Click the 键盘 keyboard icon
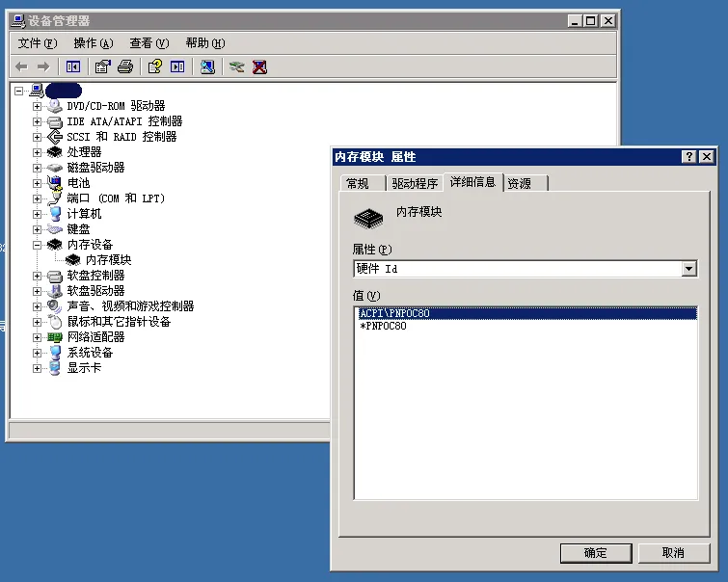 tap(55, 229)
